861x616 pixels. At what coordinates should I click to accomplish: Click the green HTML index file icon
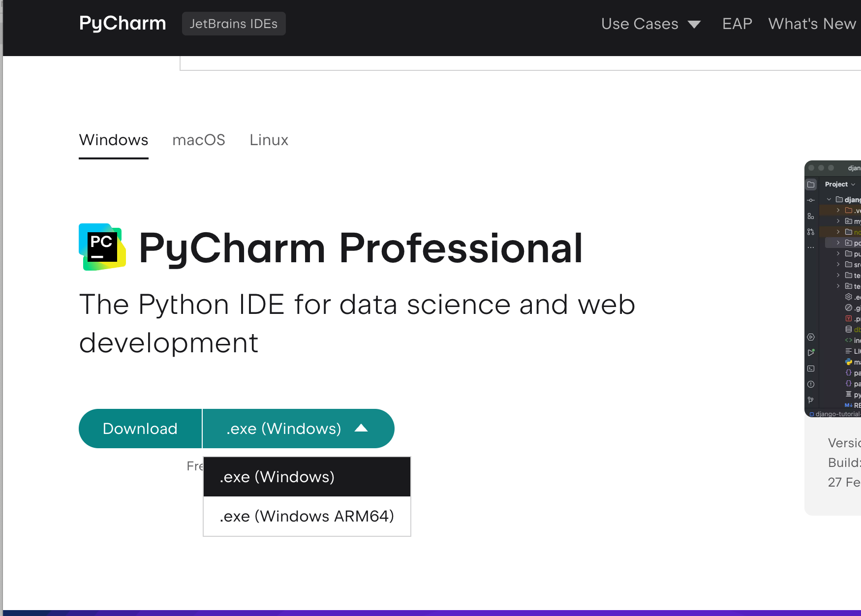pos(849,340)
